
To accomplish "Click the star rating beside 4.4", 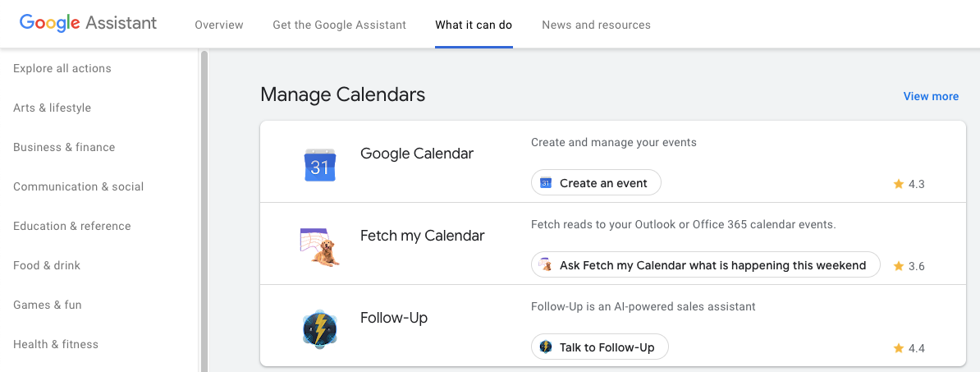I will [899, 348].
